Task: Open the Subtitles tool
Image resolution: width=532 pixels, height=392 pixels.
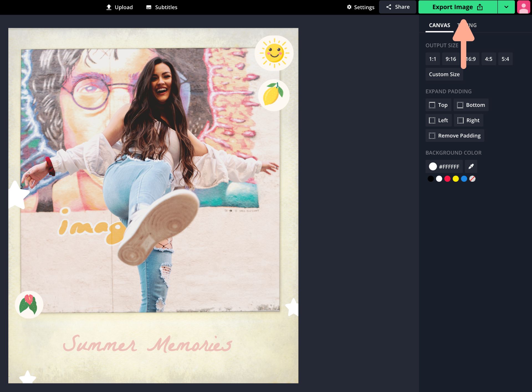Action: pos(162,7)
